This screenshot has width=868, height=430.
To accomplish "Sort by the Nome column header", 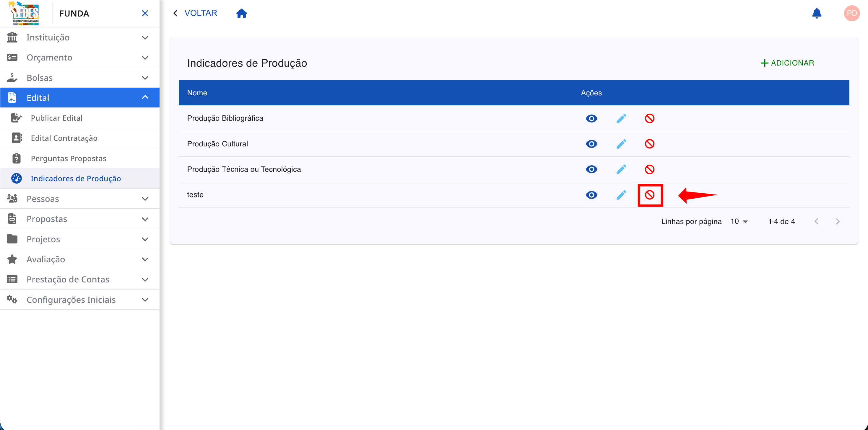I will (x=197, y=93).
